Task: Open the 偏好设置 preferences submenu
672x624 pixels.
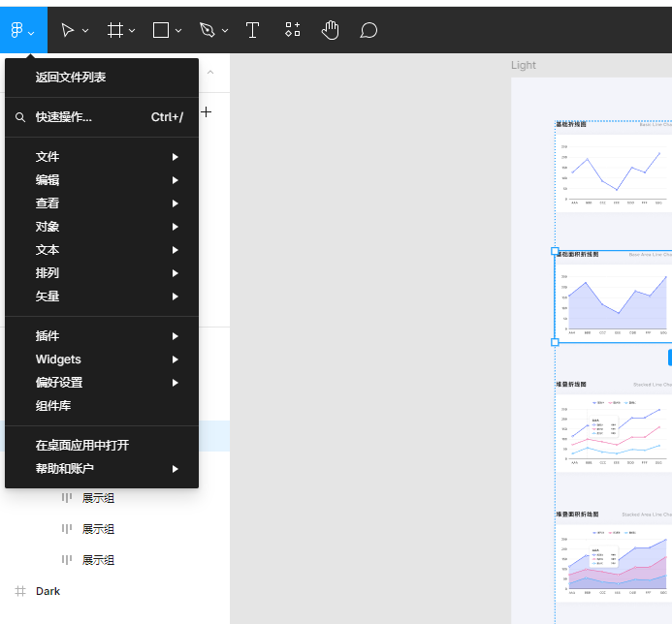Action: tap(102, 383)
